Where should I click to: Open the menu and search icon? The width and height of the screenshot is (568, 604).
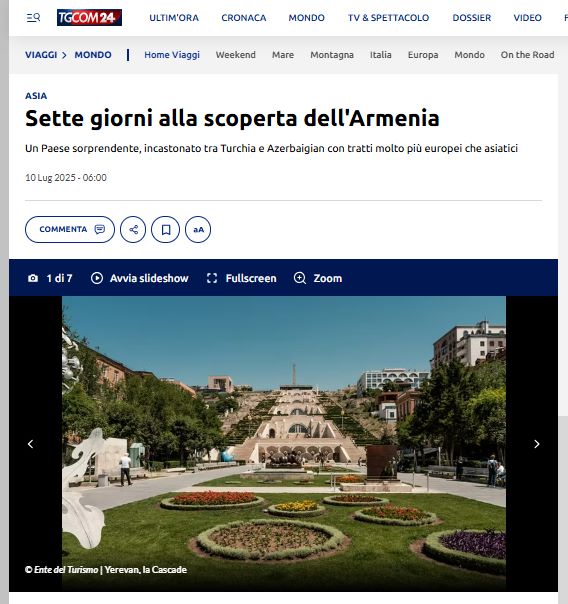pyautogui.click(x=34, y=18)
